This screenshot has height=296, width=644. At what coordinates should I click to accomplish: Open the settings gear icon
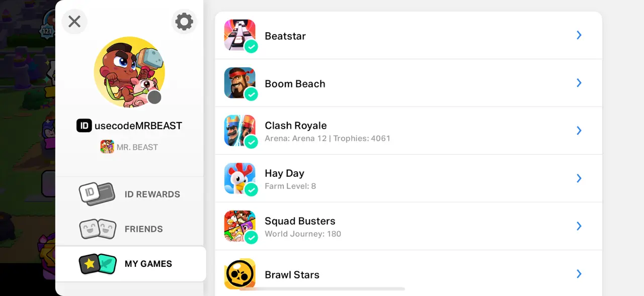click(x=184, y=22)
